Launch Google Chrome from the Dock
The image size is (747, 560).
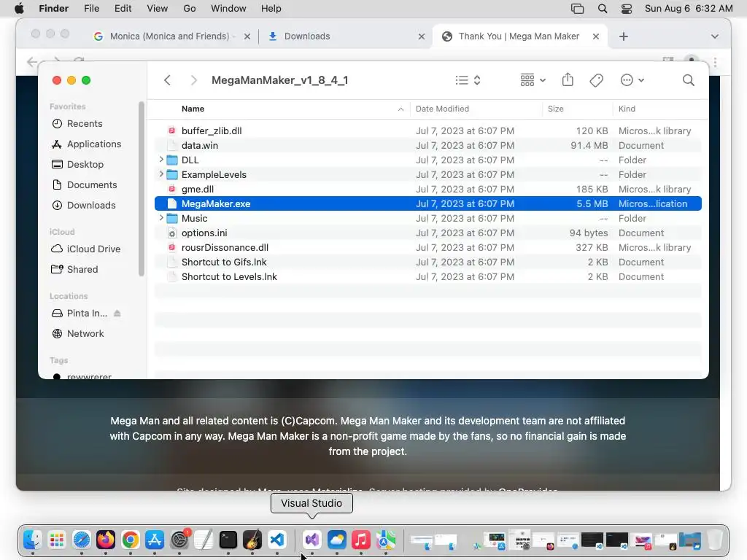click(x=130, y=540)
